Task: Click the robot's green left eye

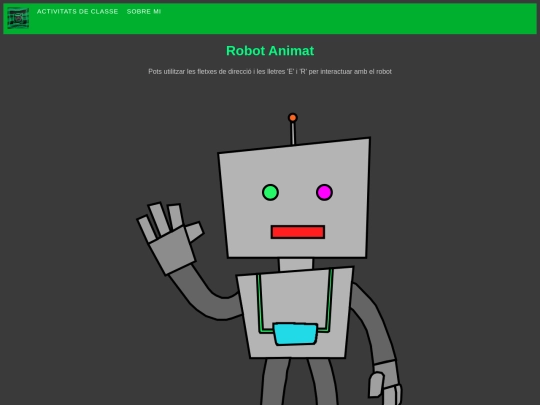Action: coord(270,192)
